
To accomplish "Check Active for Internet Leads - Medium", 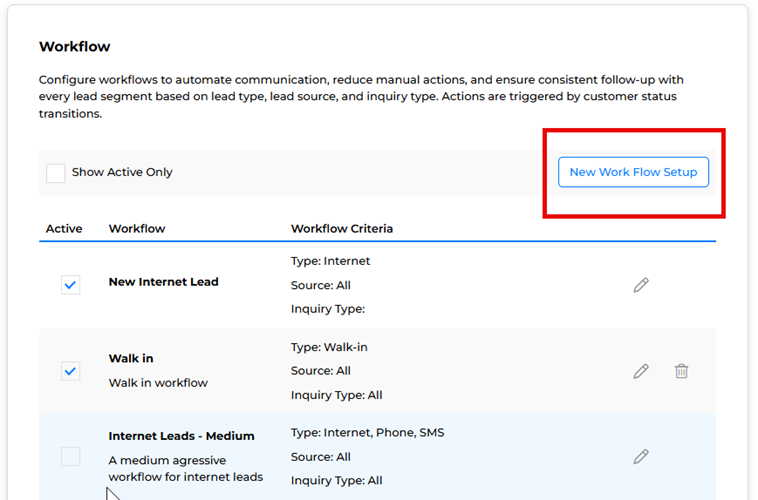I will pos(71,456).
